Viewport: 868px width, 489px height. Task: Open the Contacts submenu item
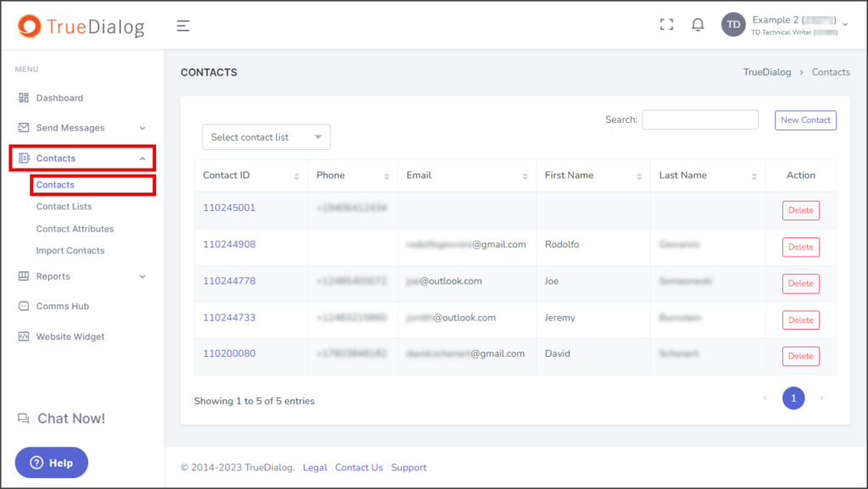[55, 185]
